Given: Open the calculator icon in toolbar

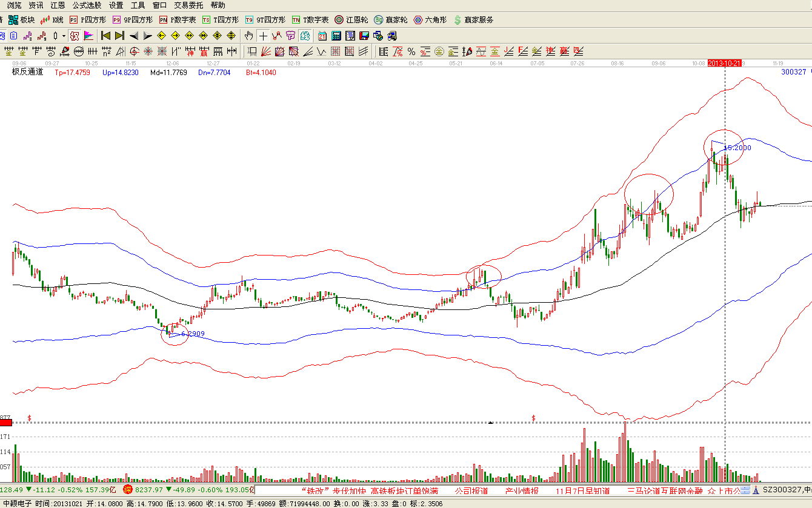Looking at the screenshot, I should 336,36.
